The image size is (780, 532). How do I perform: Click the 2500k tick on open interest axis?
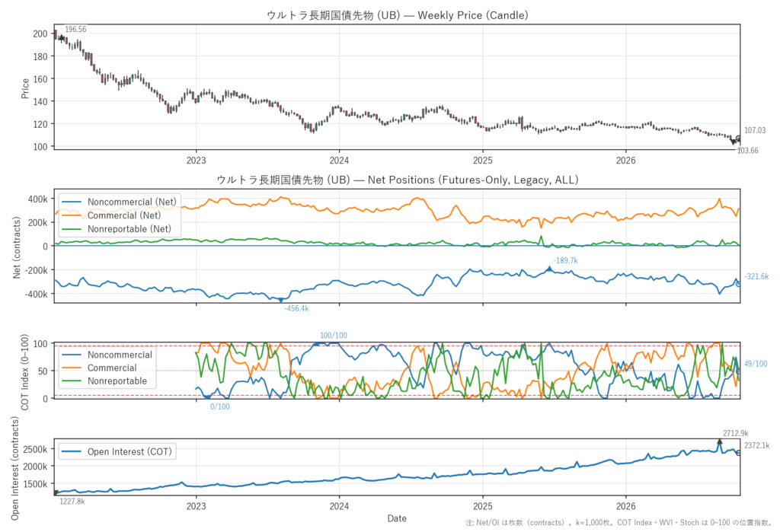[x=36, y=450]
